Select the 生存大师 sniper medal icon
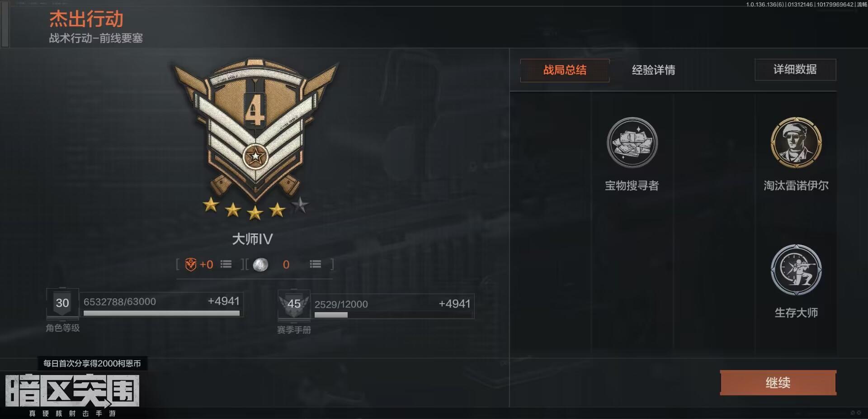 (796, 270)
